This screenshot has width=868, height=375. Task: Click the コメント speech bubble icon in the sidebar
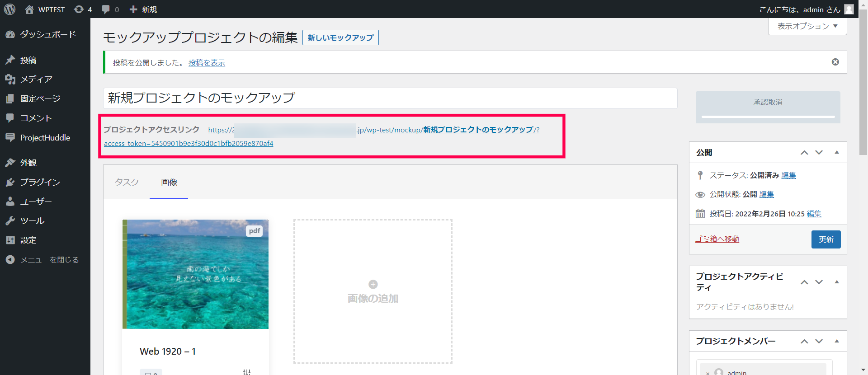[10, 118]
